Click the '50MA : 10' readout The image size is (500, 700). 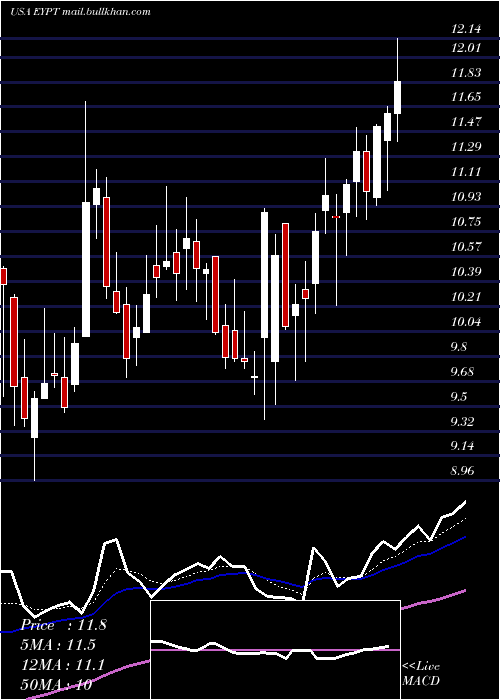57,684
